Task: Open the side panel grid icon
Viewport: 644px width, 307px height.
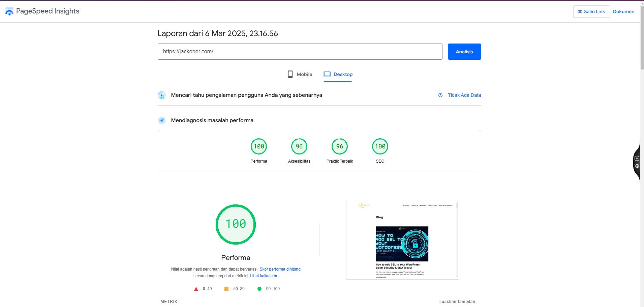Action: coord(637,166)
